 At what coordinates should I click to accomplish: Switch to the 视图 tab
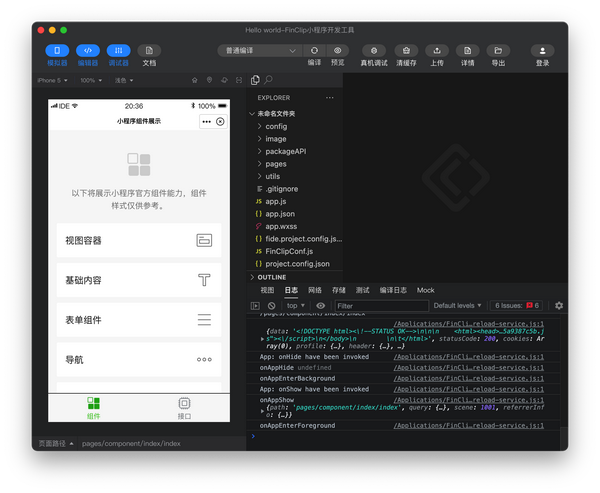tap(267, 290)
